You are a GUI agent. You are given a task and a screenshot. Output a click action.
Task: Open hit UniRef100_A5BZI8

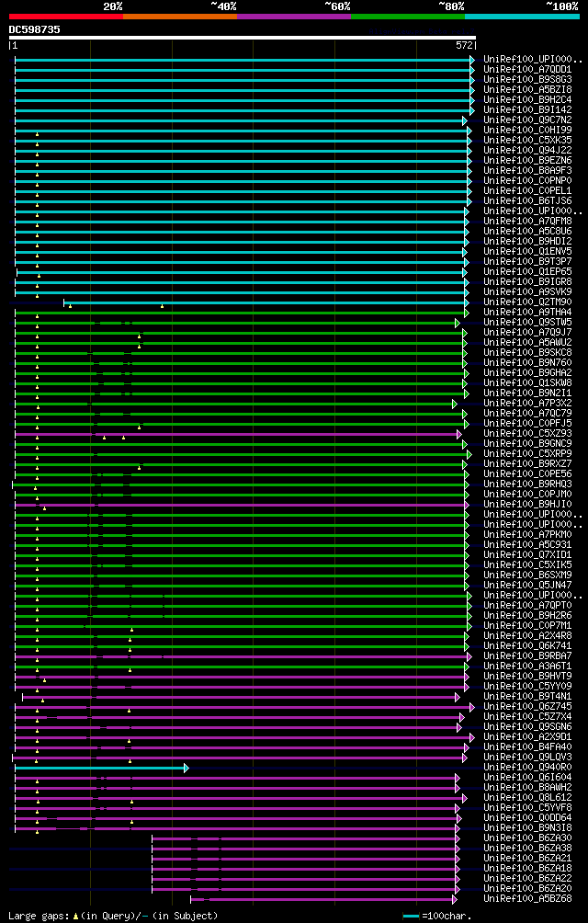(527, 89)
